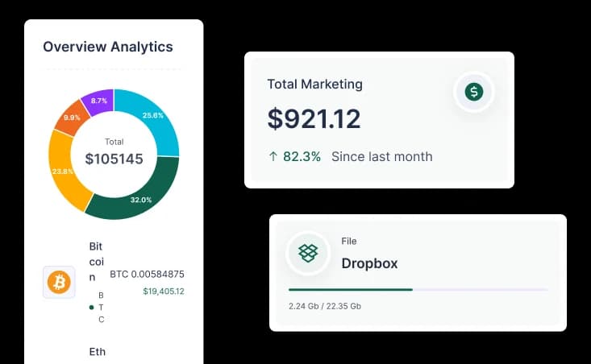
Task: Click the 82.3% growth figure
Action: click(302, 157)
